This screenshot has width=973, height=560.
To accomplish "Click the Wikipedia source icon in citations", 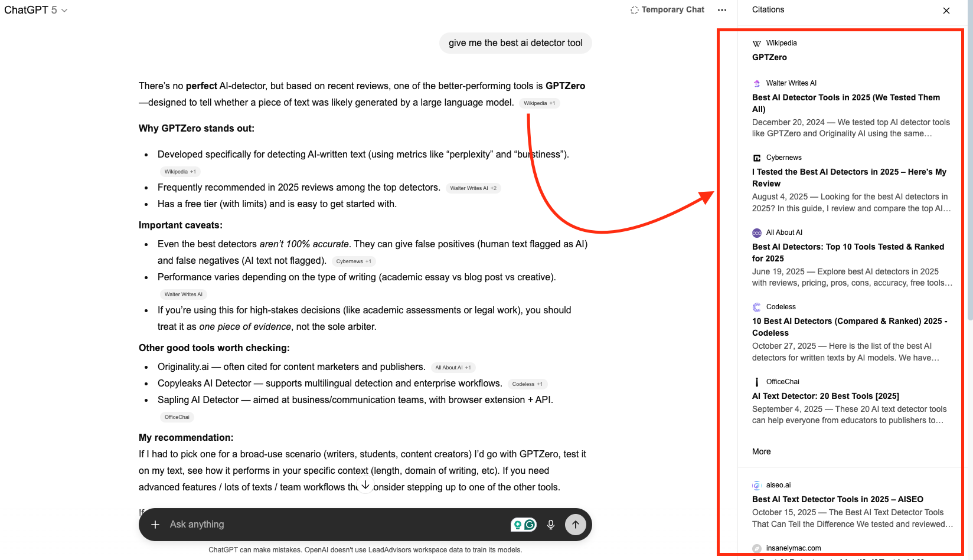I will (756, 42).
